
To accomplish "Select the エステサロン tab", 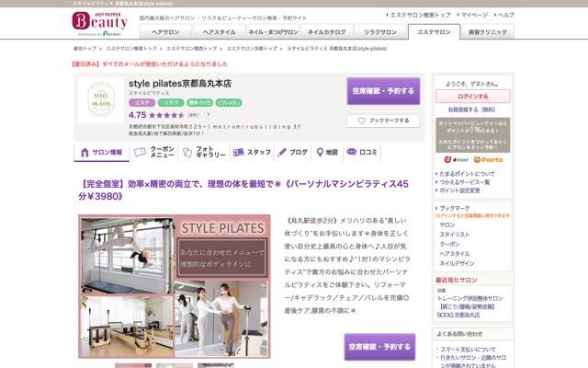I will pyautogui.click(x=434, y=32).
